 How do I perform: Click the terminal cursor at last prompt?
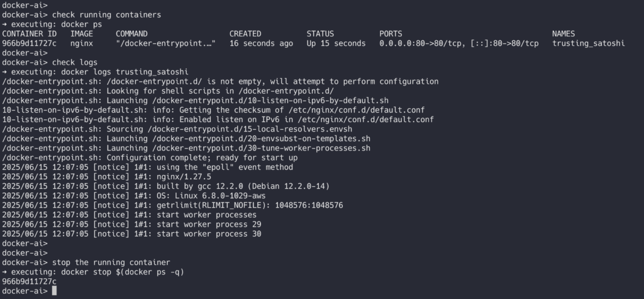[54, 291]
